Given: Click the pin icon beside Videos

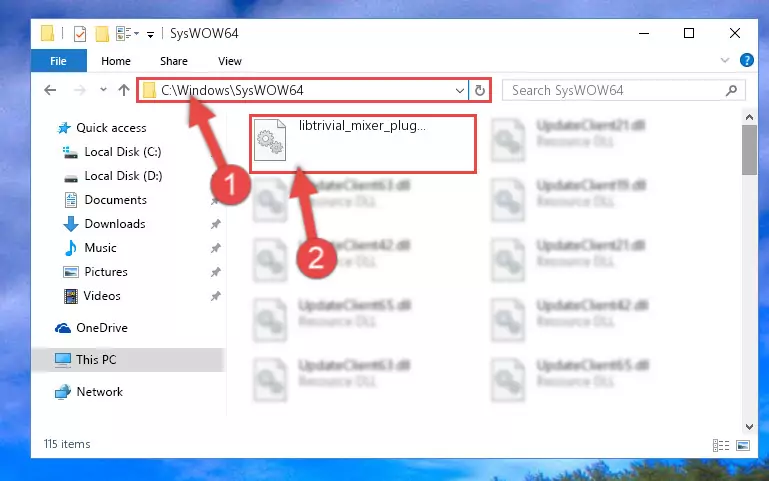Looking at the screenshot, I should tap(215, 296).
